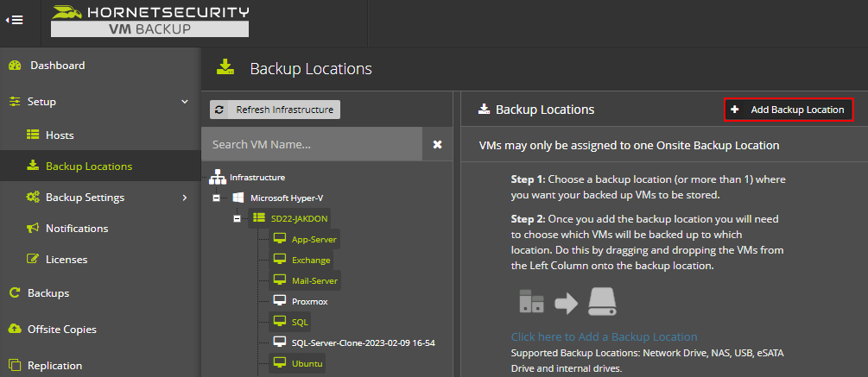Click the monitor icon beside Mail-Server

click(x=280, y=280)
